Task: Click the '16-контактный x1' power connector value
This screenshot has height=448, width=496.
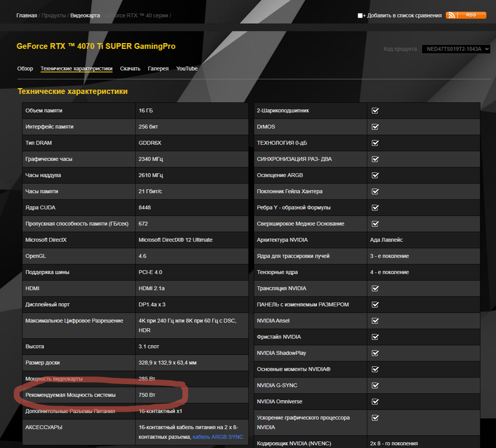Action: [160, 411]
